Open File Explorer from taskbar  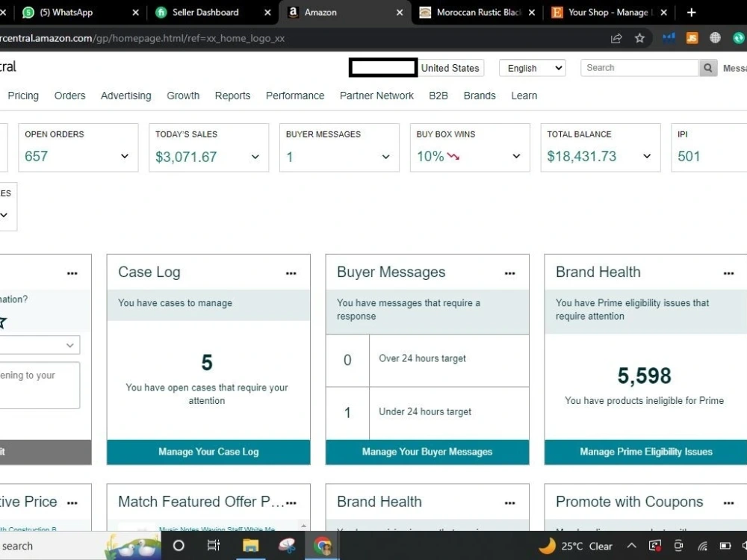250,545
